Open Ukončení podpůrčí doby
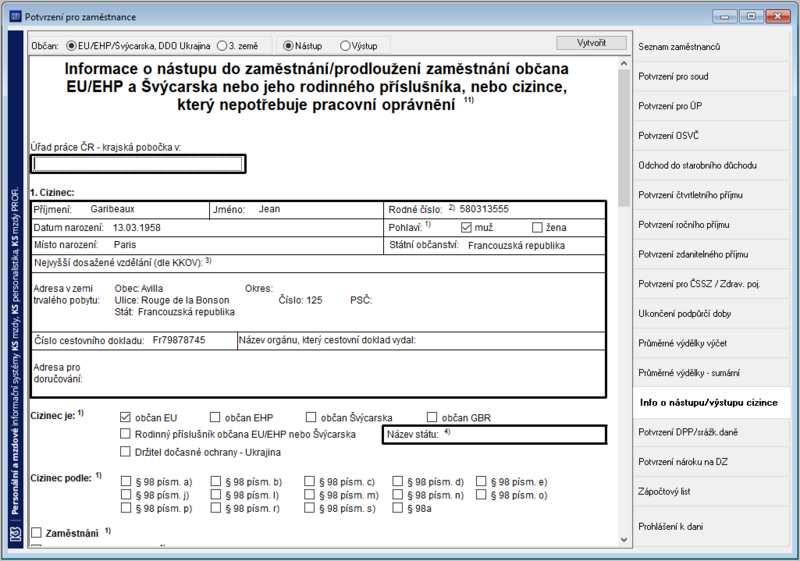Viewport: 800px width, 561px height. tap(711, 314)
